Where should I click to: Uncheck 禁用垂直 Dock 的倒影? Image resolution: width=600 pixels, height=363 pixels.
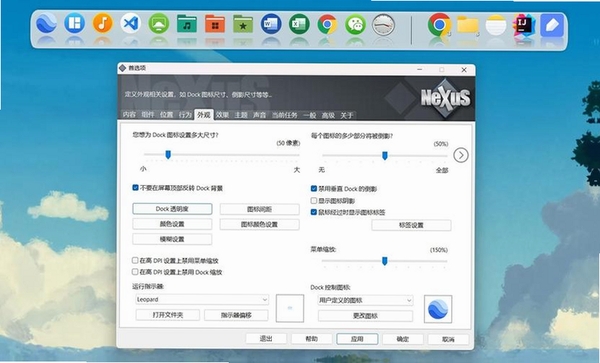[314, 189]
